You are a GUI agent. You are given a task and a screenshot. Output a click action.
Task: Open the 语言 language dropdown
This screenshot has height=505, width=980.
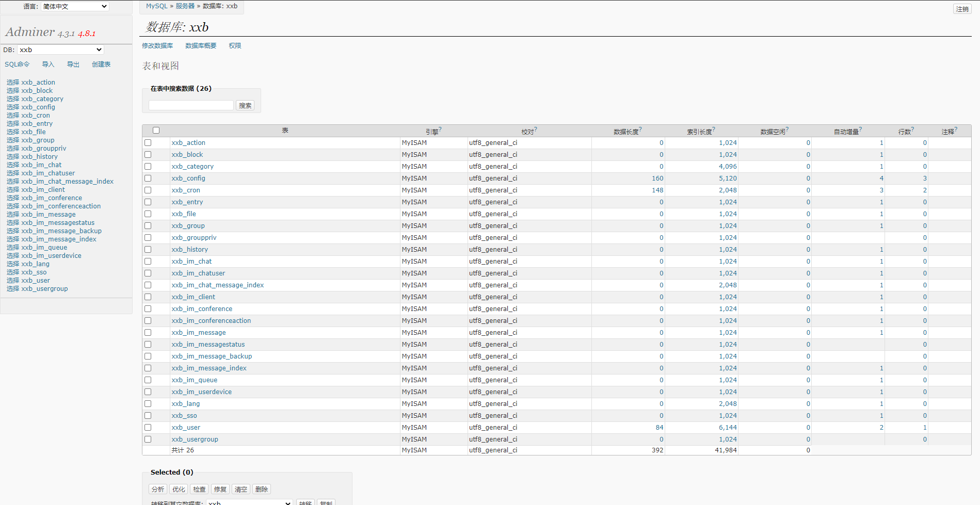pyautogui.click(x=75, y=7)
